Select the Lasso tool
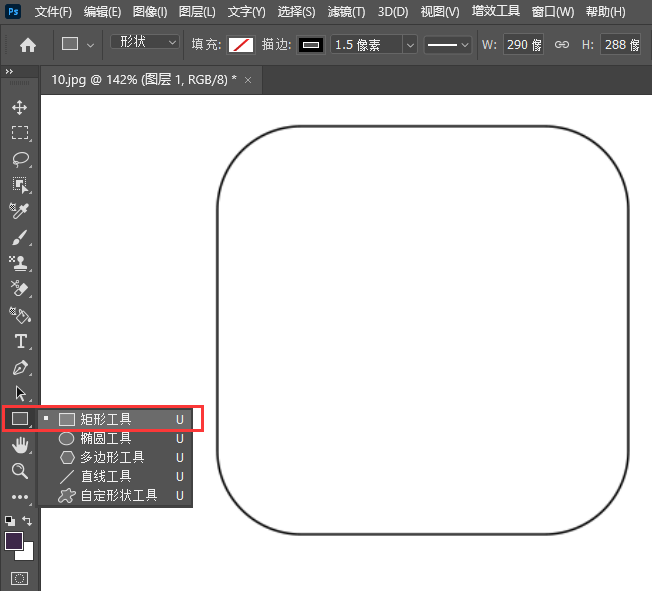 [x=19, y=159]
